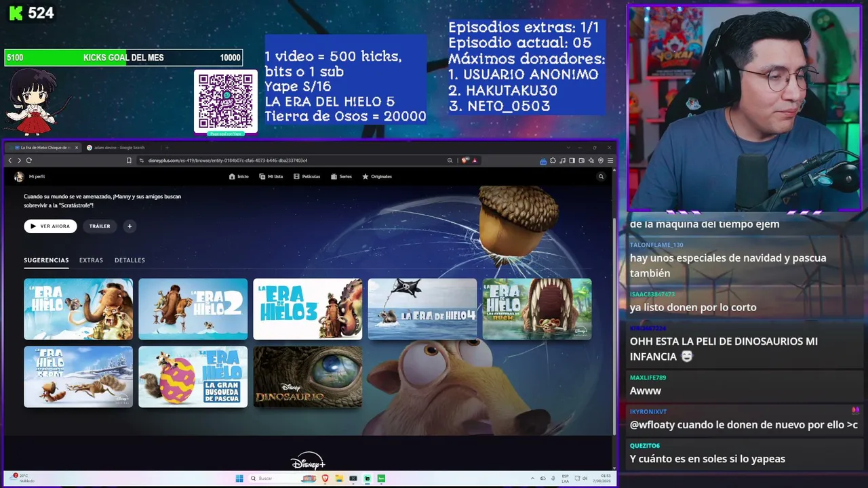Open the Brave Shields lion icon
The height and width of the screenshot is (488, 868).
click(x=465, y=161)
